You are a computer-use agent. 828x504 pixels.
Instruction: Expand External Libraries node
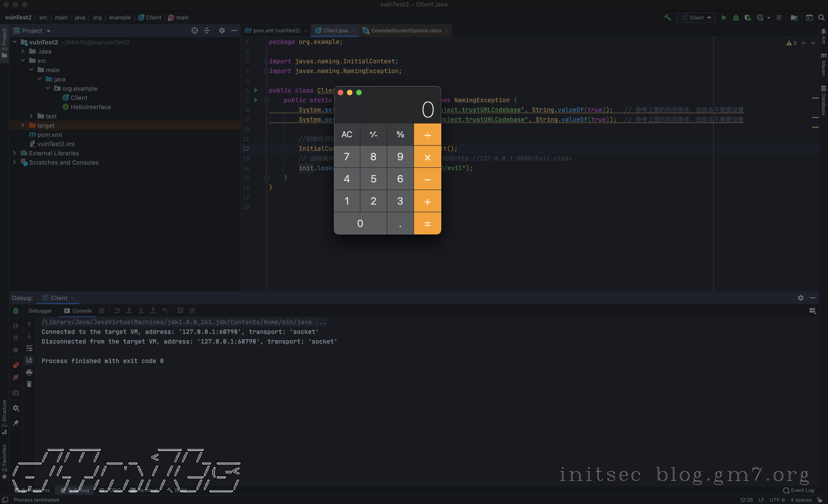coord(14,153)
